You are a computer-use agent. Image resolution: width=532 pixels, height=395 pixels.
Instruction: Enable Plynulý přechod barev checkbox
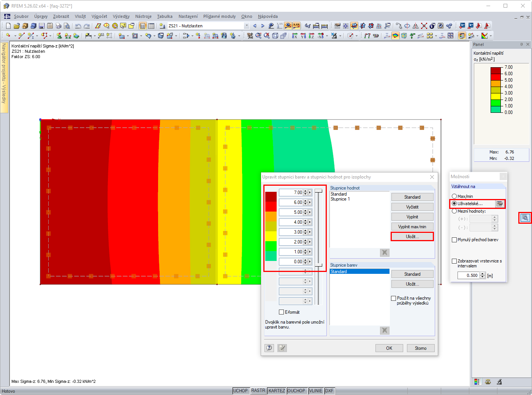(x=454, y=240)
